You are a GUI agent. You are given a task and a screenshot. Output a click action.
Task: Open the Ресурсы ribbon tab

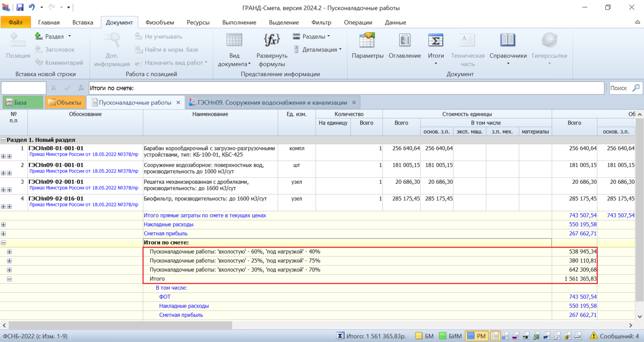pos(198,22)
